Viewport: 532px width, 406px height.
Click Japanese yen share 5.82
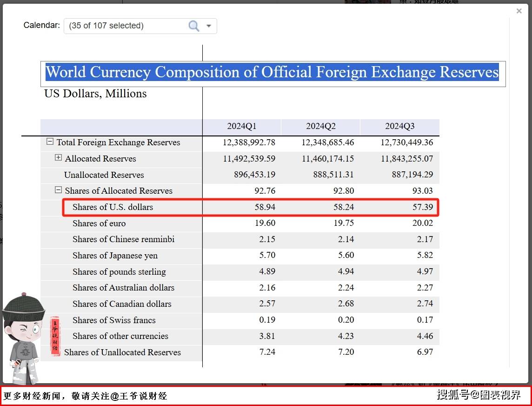pos(425,256)
